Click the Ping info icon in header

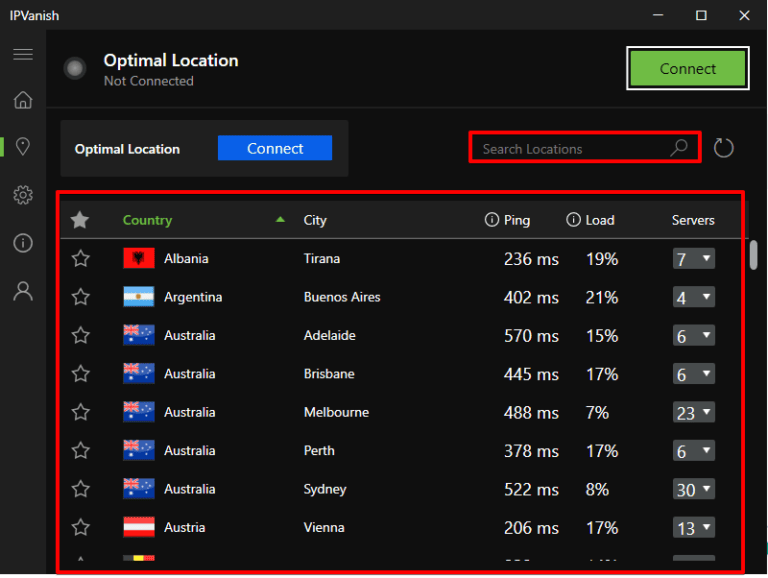(x=491, y=220)
